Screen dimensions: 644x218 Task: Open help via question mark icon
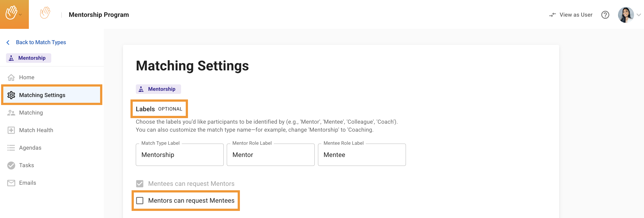605,15
